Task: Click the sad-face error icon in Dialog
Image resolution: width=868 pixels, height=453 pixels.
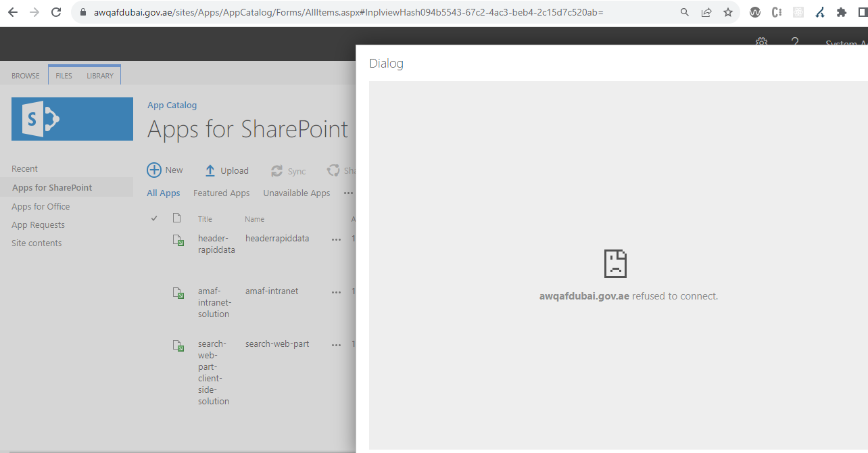Action: [x=615, y=263]
